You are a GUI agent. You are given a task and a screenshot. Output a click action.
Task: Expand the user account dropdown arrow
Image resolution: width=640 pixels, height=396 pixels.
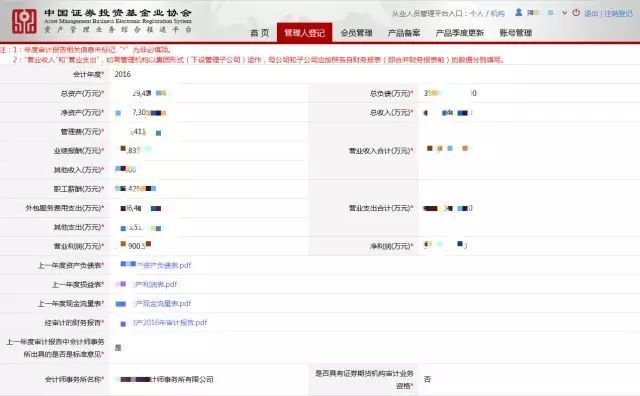(x=564, y=13)
